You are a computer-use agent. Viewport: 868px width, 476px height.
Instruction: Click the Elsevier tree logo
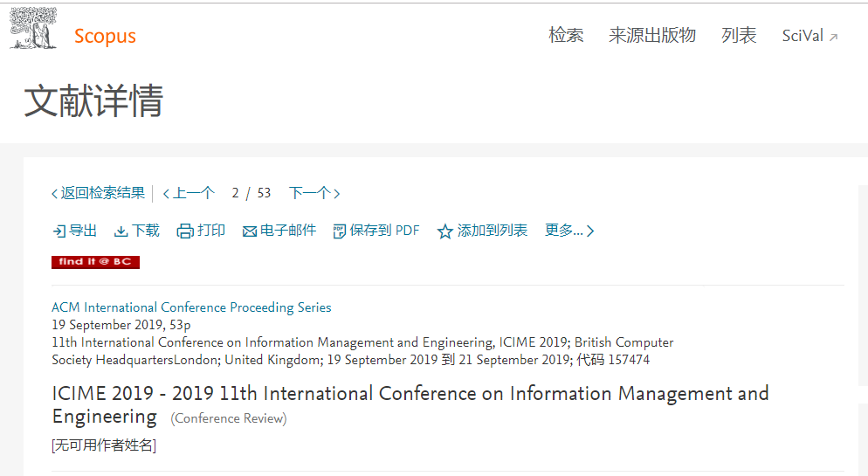(33, 29)
